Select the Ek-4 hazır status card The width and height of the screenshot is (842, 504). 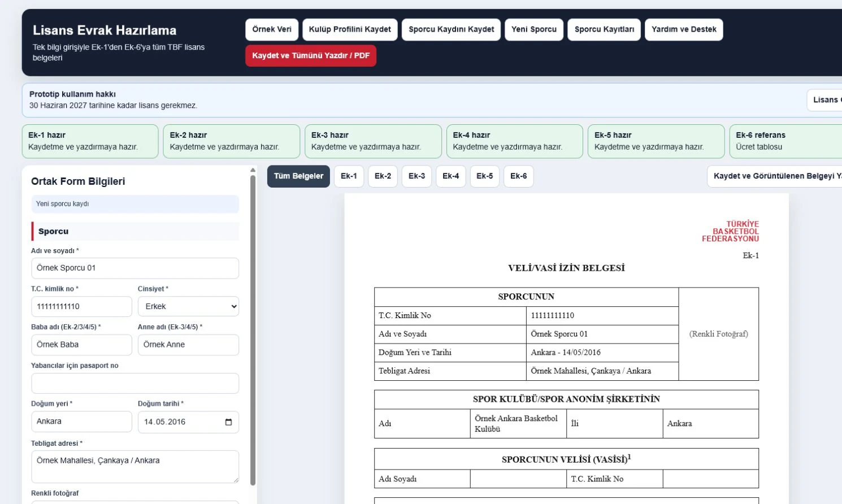tap(515, 141)
